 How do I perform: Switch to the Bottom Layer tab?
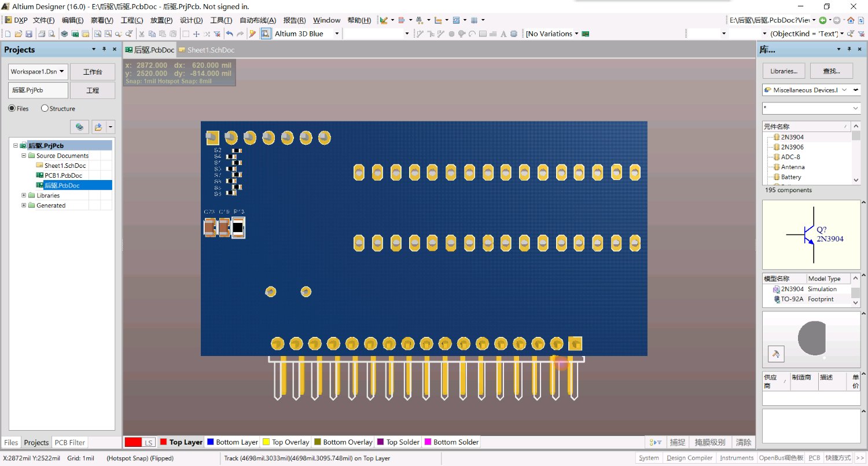pos(232,442)
